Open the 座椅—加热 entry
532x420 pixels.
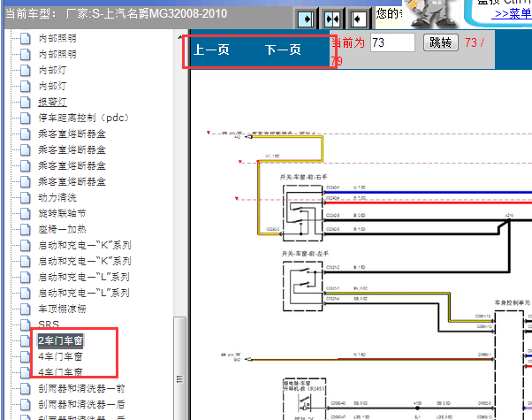point(62,229)
